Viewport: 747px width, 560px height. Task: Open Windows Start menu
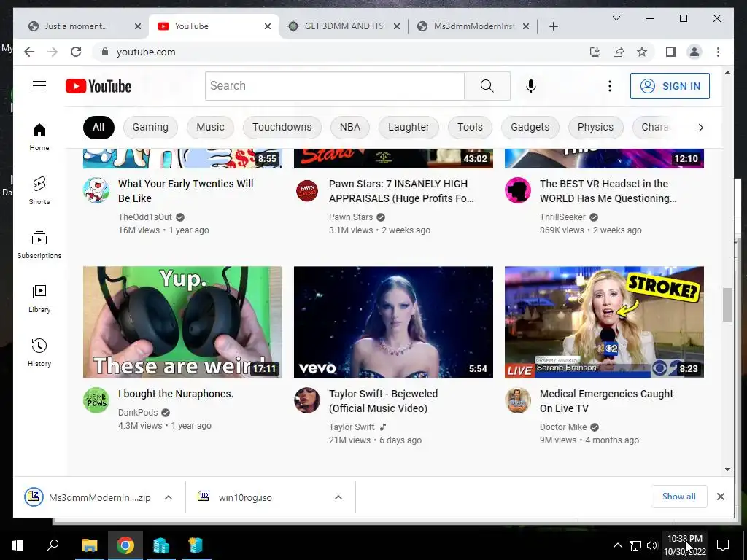[18, 545]
